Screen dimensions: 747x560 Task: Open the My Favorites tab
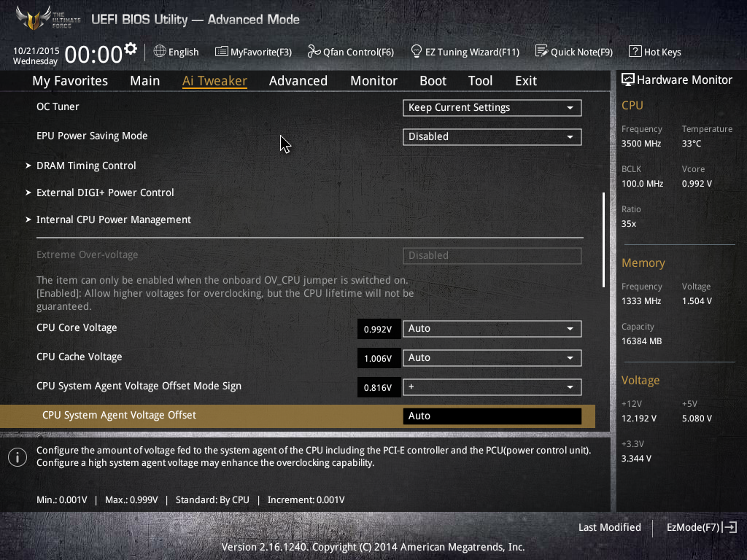[x=70, y=81]
